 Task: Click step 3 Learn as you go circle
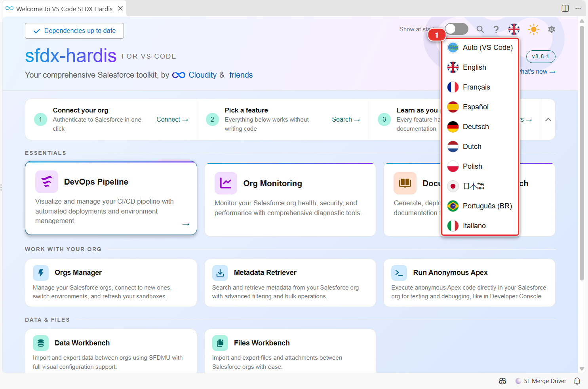point(384,119)
